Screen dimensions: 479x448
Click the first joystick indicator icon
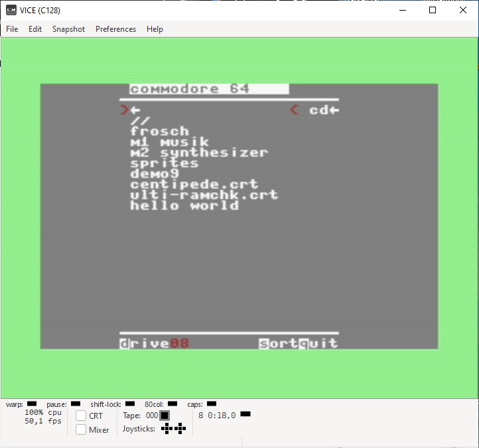click(167, 429)
